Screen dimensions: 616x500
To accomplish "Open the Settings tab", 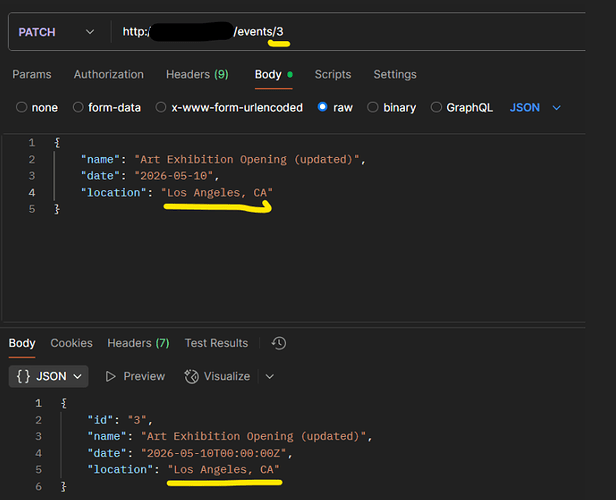I will tap(395, 74).
